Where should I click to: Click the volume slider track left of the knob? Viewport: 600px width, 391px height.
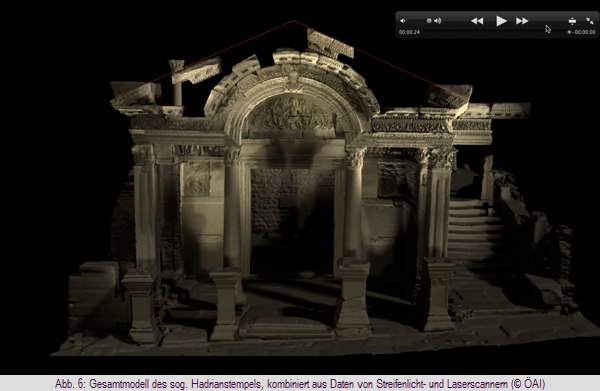click(x=416, y=21)
